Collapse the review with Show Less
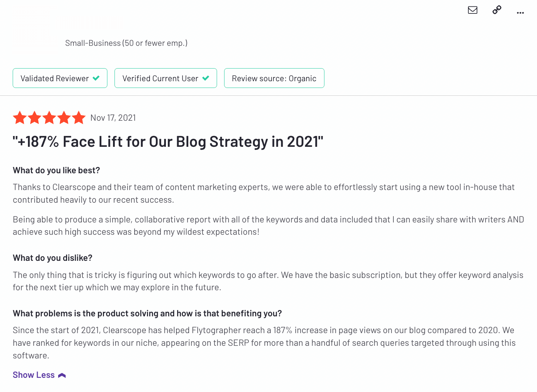This screenshot has height=392, width=537. (34, 375)
